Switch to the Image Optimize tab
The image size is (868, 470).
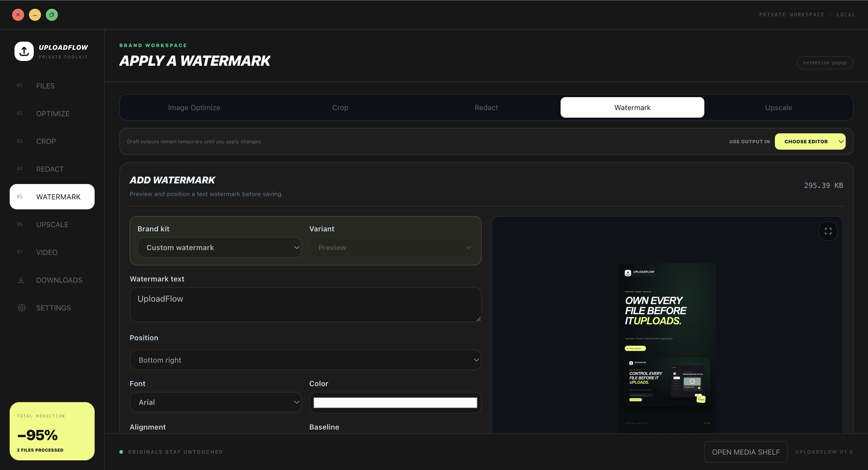tap(194, 108)
